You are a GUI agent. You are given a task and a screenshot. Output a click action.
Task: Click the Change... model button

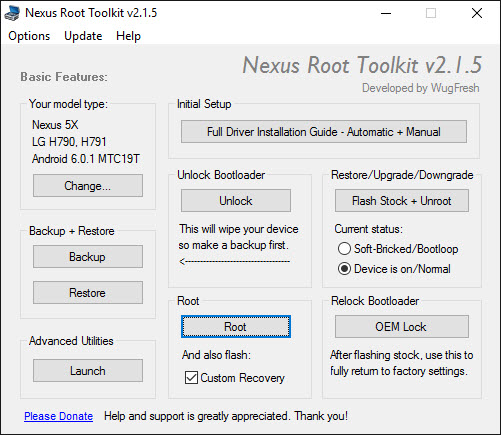click(x=88, y=186)
